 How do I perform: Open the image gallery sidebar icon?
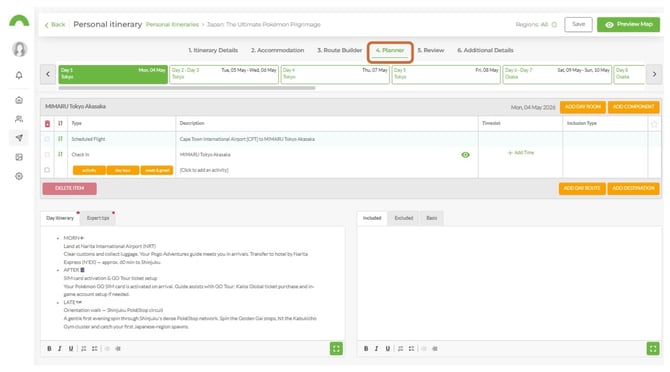[19, 157]
